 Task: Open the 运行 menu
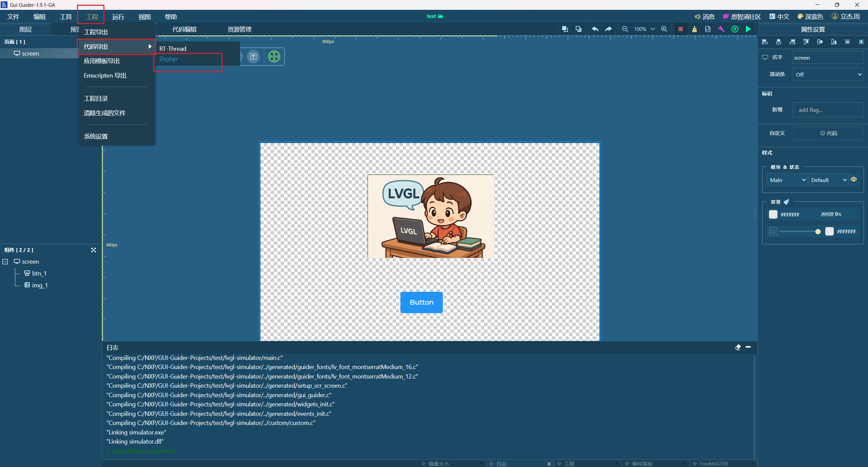point(118,17)
